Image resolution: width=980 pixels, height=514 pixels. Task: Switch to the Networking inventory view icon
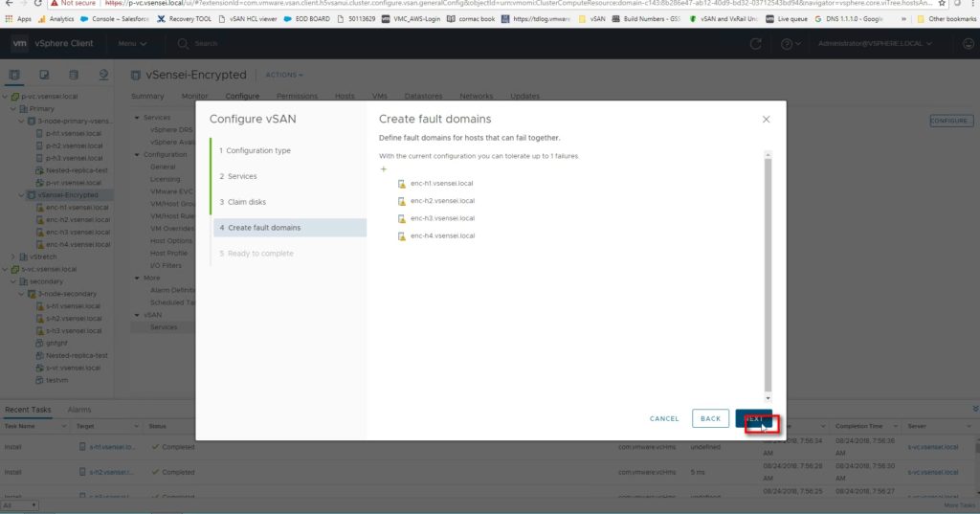point(100,75)
